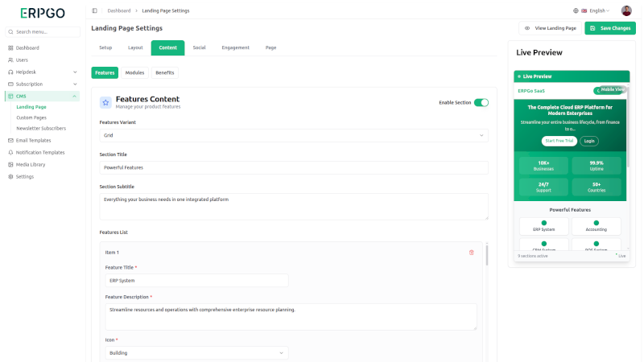Click the Section Subtitle text area
This screenshot has height=362, width=644.
pos(294,207)
